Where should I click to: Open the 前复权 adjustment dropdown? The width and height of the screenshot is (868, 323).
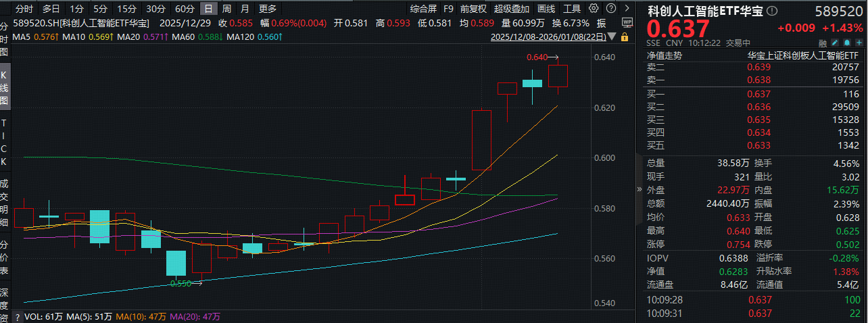pyautogui.click(x=473, y=9)
